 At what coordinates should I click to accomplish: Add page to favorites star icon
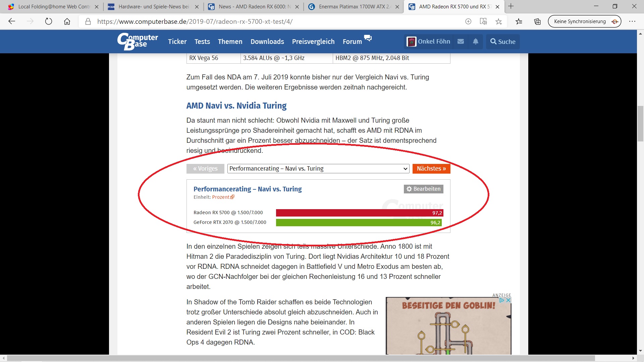click(498, 21)
